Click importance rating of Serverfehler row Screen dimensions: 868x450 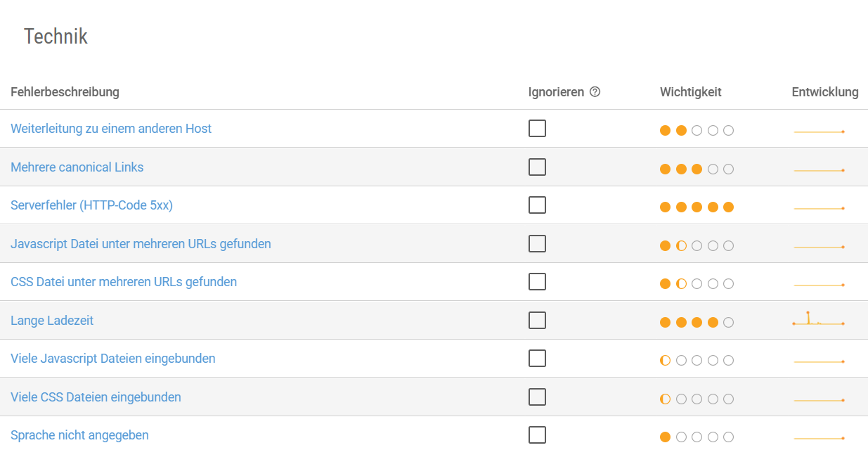[x=697, y=207]
